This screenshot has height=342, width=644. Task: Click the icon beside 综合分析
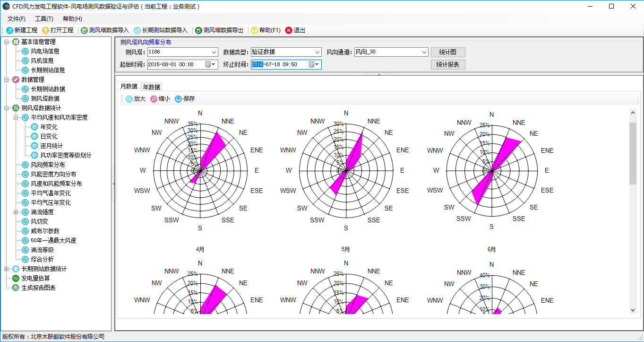[x=26, y=259]
